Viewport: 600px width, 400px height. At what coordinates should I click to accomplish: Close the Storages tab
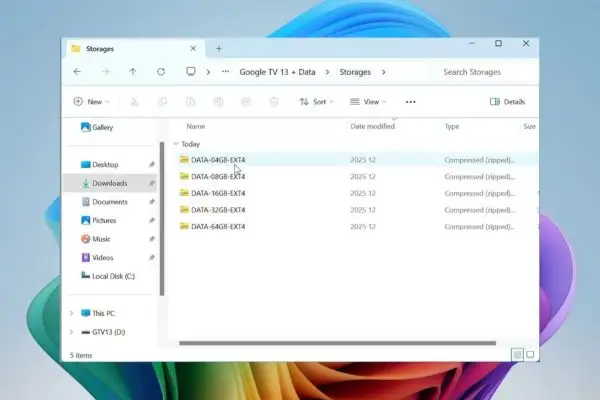(x=193, y=49)
